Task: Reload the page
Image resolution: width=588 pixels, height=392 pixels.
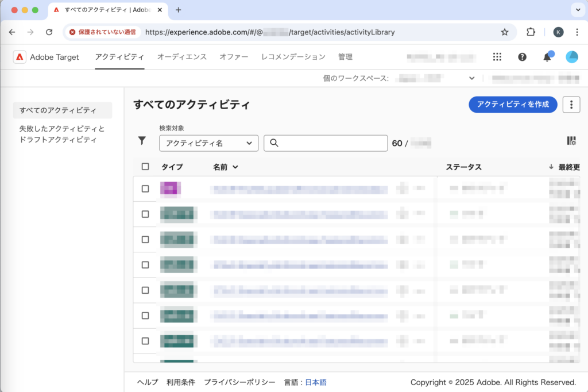Action: [x=49, y=32]
